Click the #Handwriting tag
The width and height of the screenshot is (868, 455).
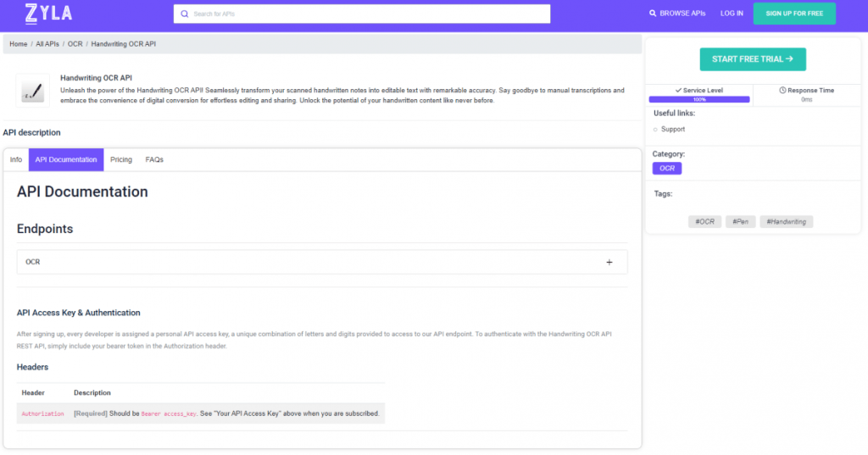(786, 221)
